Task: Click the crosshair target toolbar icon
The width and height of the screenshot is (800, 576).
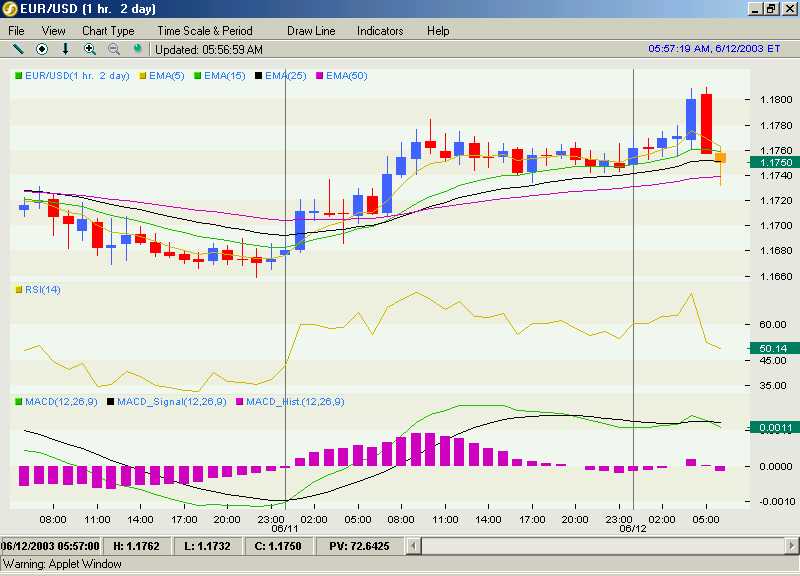Action: click(x=42, y=49)
